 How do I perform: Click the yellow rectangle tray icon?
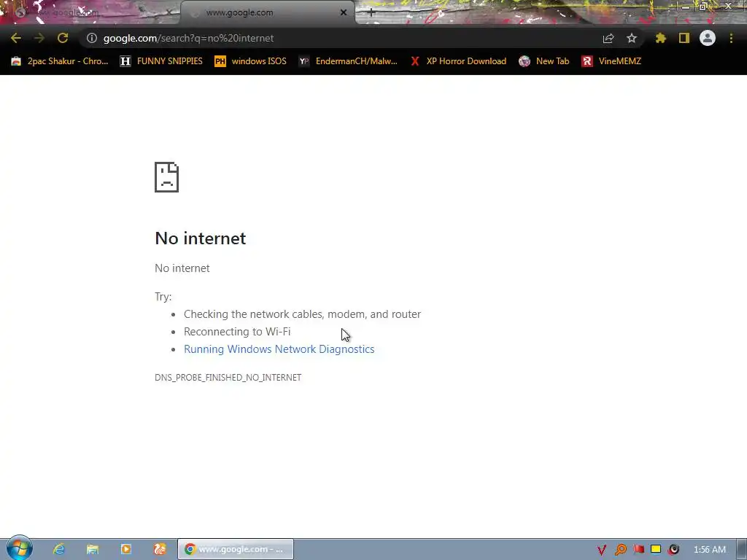tap(656, 550)
